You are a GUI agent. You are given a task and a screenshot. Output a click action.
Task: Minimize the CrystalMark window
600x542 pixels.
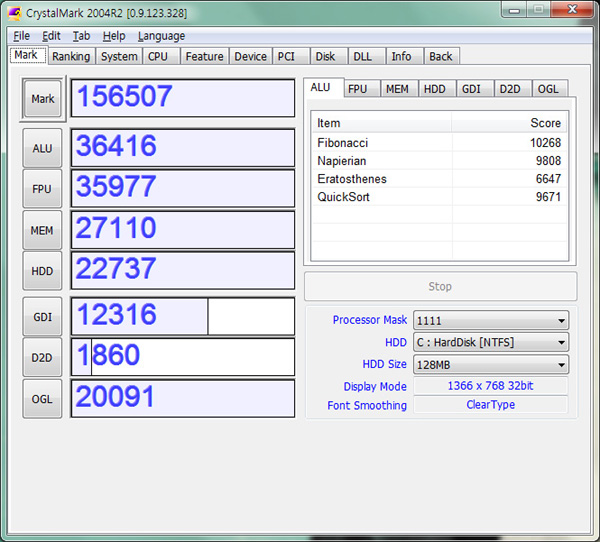pos(514,10)
